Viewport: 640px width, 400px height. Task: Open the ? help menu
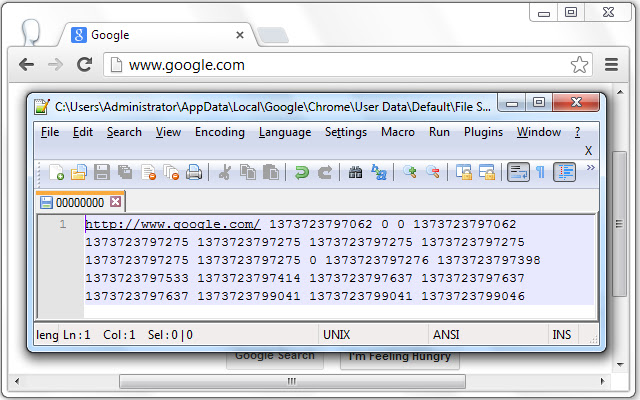578,132
